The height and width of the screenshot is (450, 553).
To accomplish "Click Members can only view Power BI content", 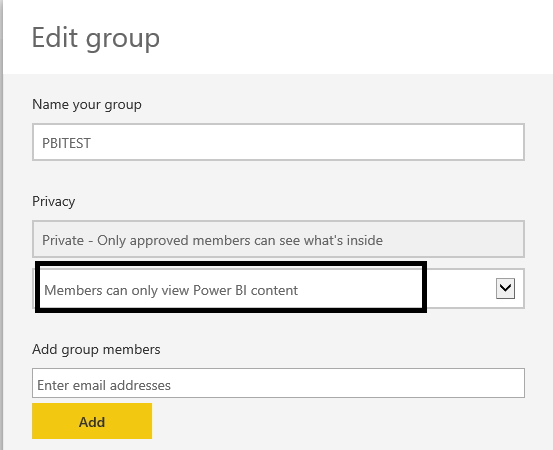I will 171,290.
